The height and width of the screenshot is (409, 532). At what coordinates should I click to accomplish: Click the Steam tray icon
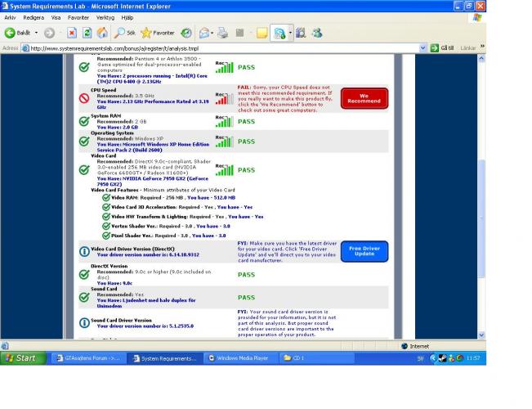tap(442, 358)
